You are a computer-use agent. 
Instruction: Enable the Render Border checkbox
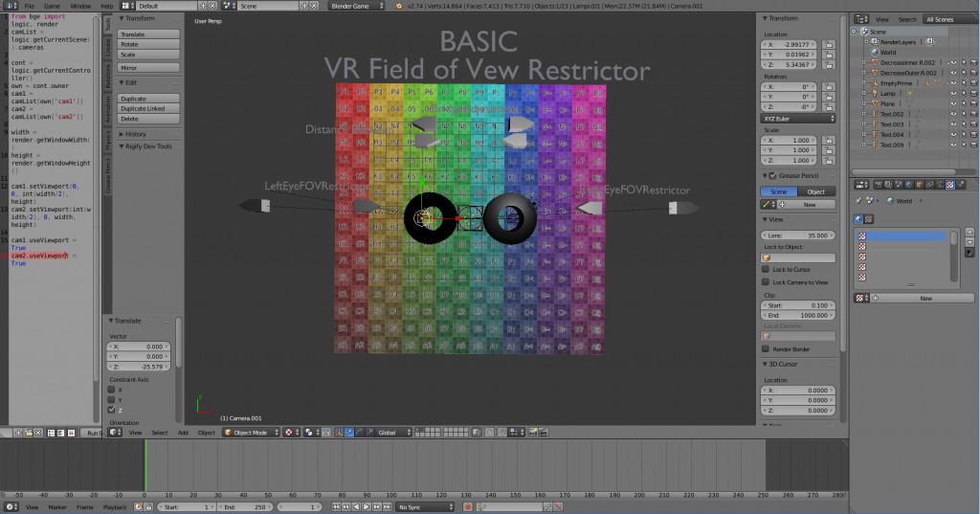coord(766,349)
